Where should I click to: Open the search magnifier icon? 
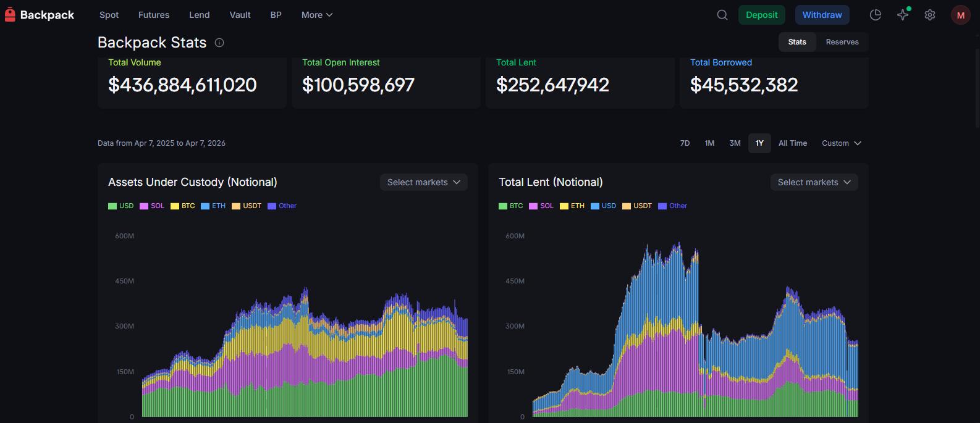coord(722,15)
